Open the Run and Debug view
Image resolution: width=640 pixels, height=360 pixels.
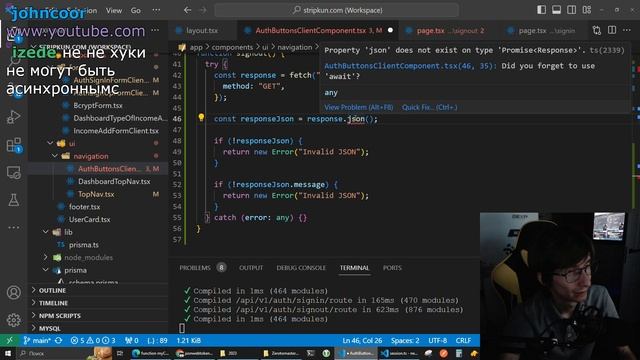pos(13,117)
